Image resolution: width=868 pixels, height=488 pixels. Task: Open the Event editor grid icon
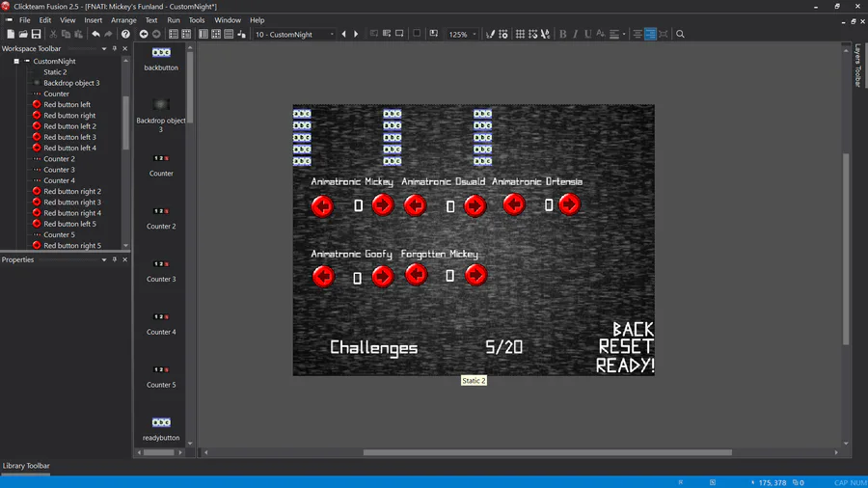pos(216,35)
